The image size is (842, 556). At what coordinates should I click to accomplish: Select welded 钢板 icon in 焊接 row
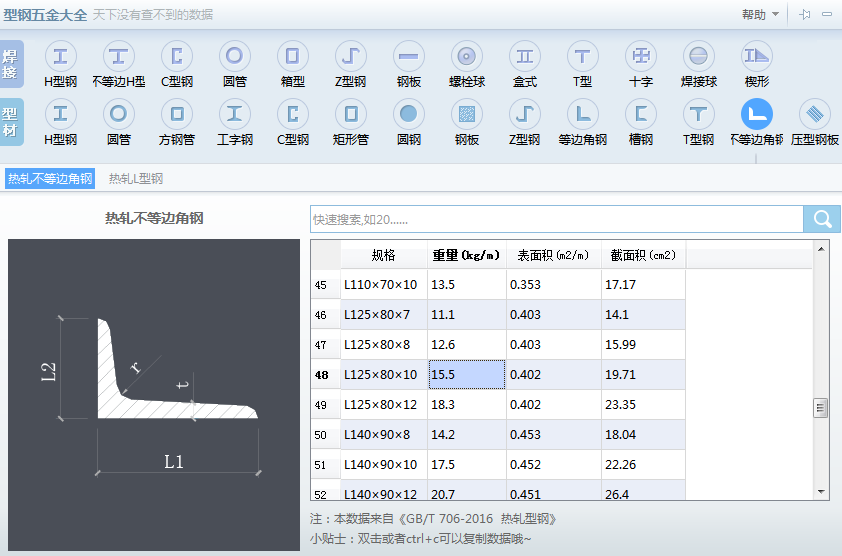(409, 56)
